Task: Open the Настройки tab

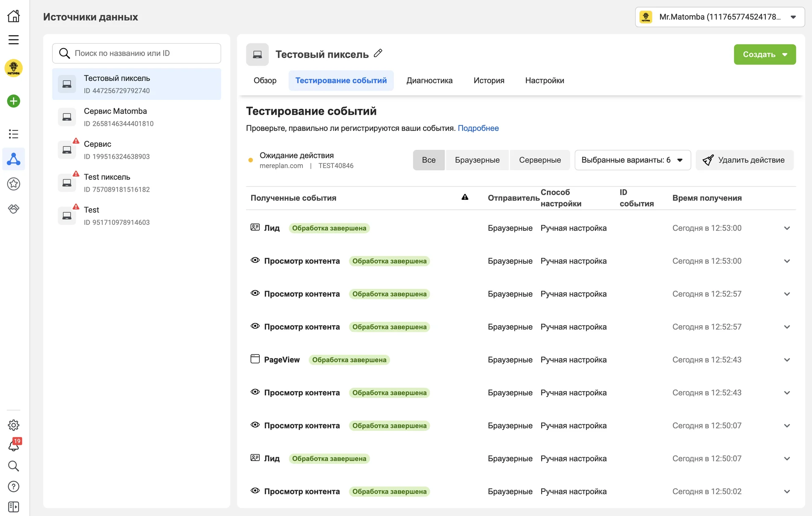Action: click(x=544, y=80)
